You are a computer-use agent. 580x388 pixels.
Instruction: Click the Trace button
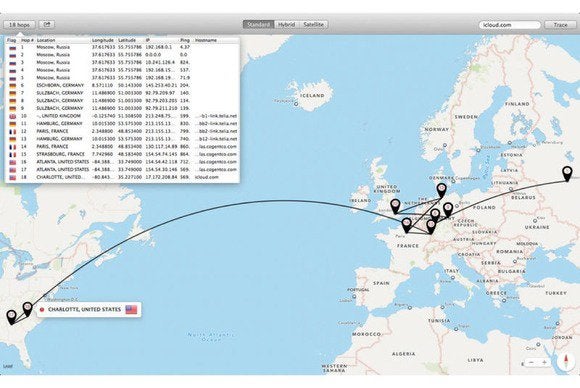click(560, 25)
